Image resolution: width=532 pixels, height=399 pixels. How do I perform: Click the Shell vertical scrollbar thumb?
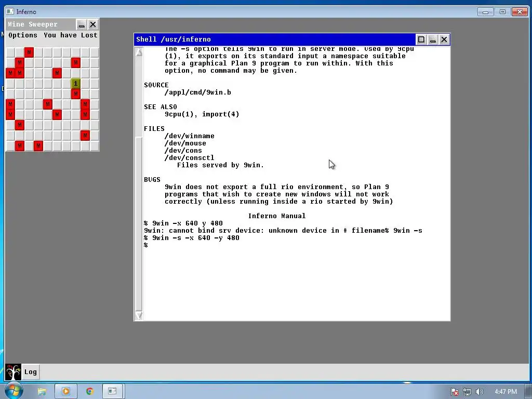click(x=139, y=224)
